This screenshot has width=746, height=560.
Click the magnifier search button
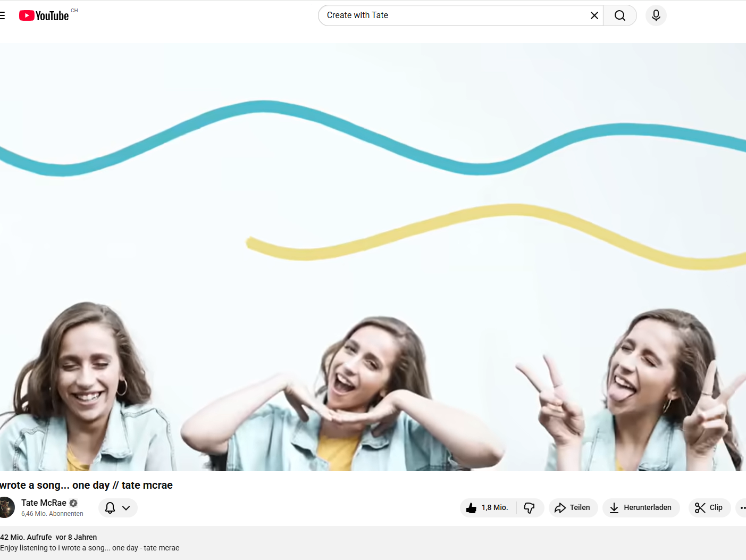click(619, 15)
